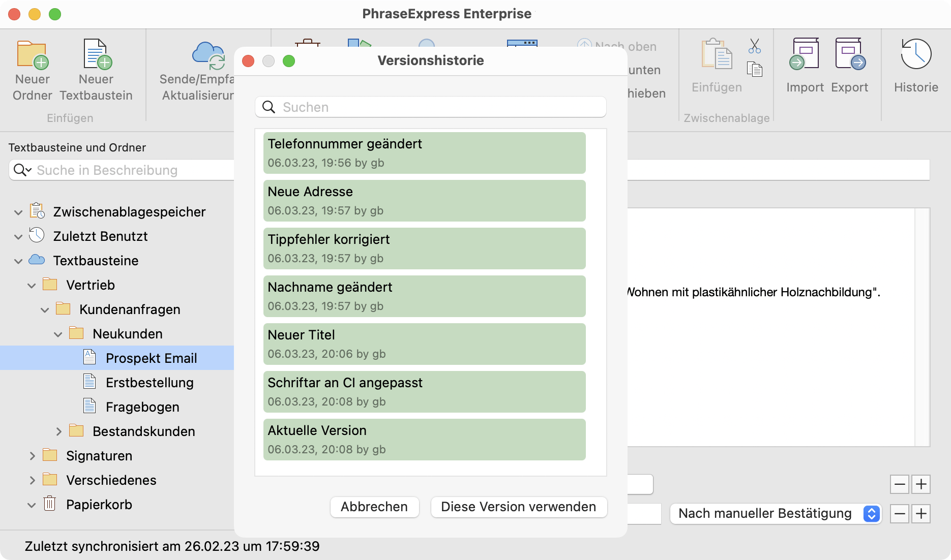Collapse the Vertrieb folder
Image resolution: width=951 pixels, height=560 pixels.
[32, 286]
